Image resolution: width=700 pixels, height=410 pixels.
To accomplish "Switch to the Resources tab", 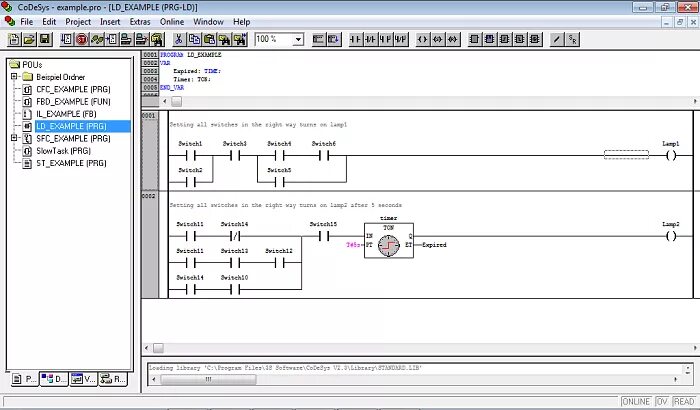I will pyautogui.click(x=113, y=379).
